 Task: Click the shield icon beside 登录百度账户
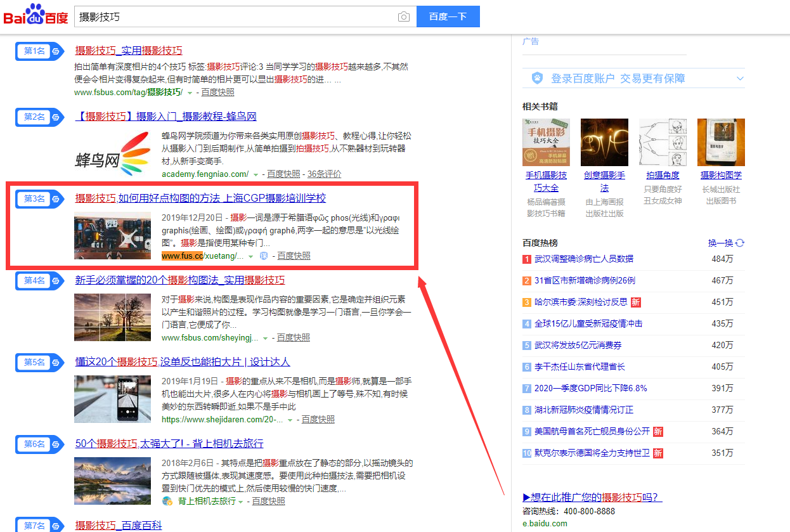click(537, 79)
